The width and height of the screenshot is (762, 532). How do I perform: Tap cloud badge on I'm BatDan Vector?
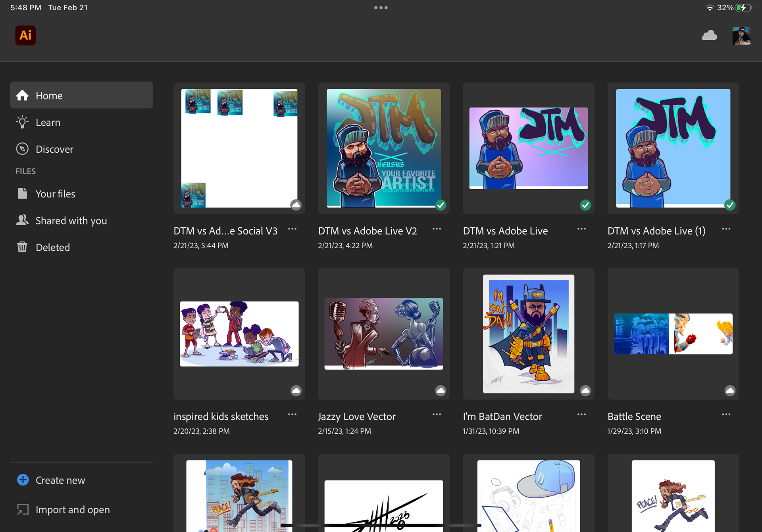[x=585, y=391]
